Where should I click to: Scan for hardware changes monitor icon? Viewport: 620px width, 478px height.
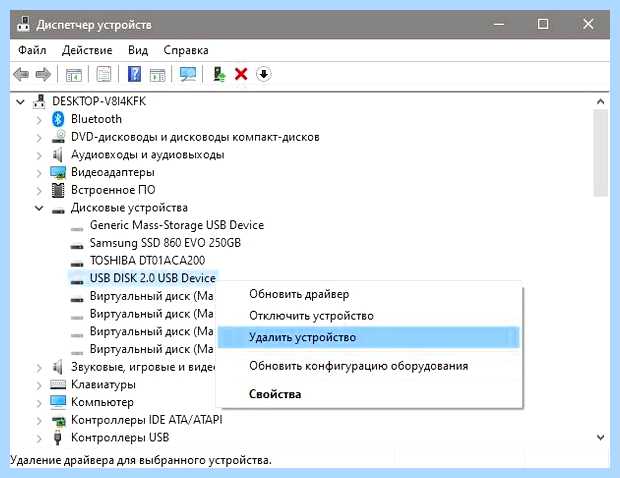pyautogui.click(x=188, y=74)
